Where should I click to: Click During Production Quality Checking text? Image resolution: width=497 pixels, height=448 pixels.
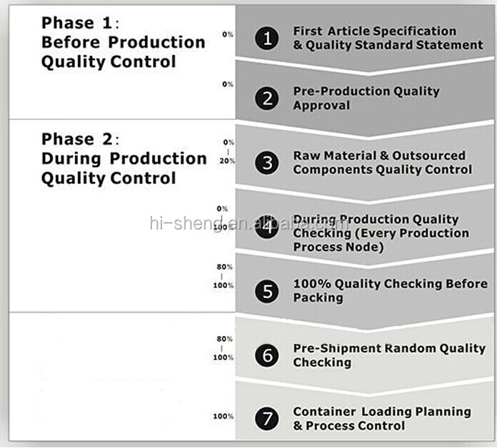(381, 233)
